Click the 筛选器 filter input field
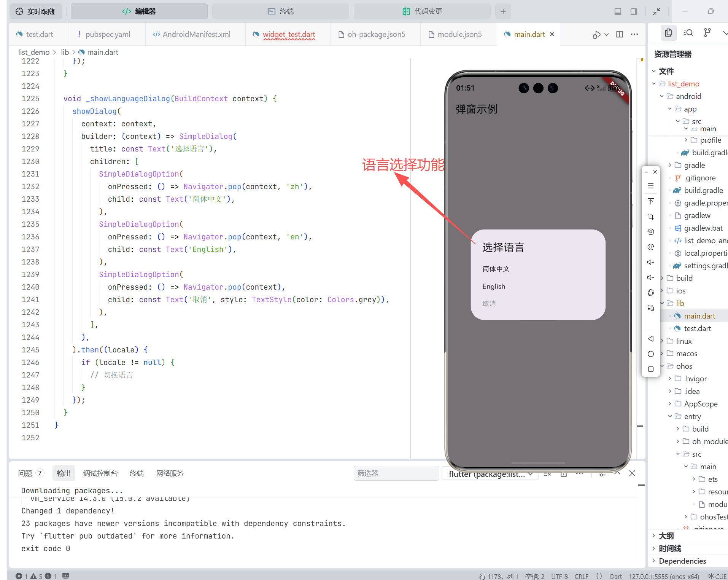The image size is (728, 580). (396, 473)
